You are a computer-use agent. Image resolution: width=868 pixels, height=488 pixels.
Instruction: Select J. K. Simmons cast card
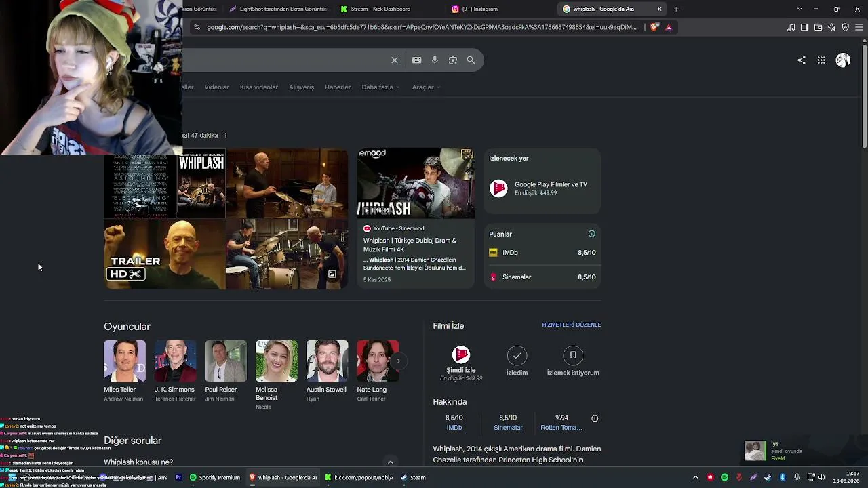175,371
